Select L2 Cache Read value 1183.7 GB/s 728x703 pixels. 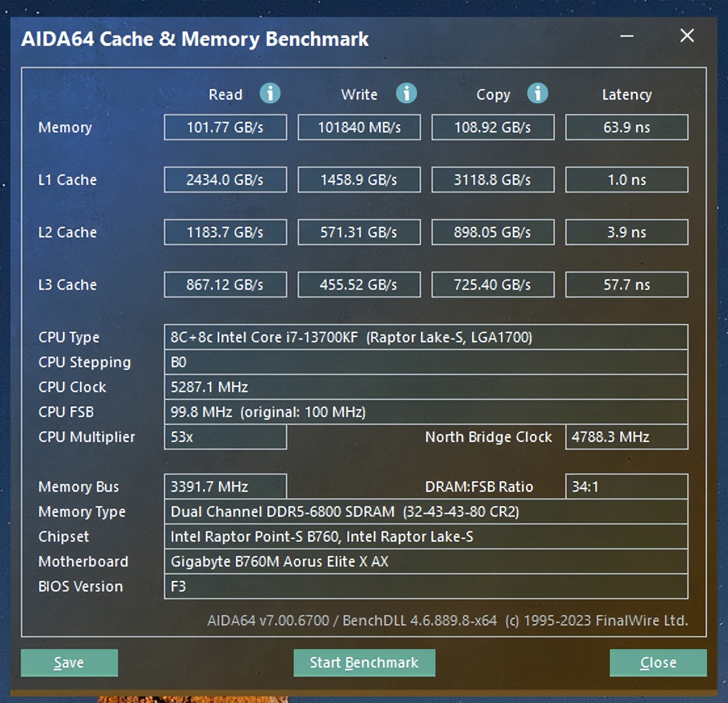pyautogui.click(x=225, y=232)
